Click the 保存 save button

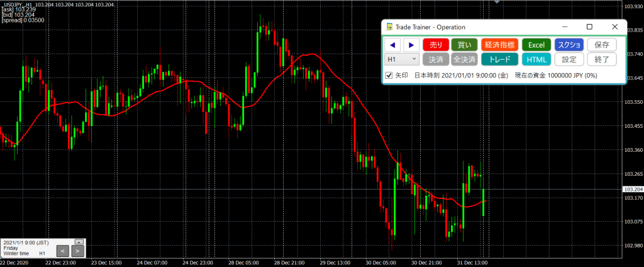601,45
